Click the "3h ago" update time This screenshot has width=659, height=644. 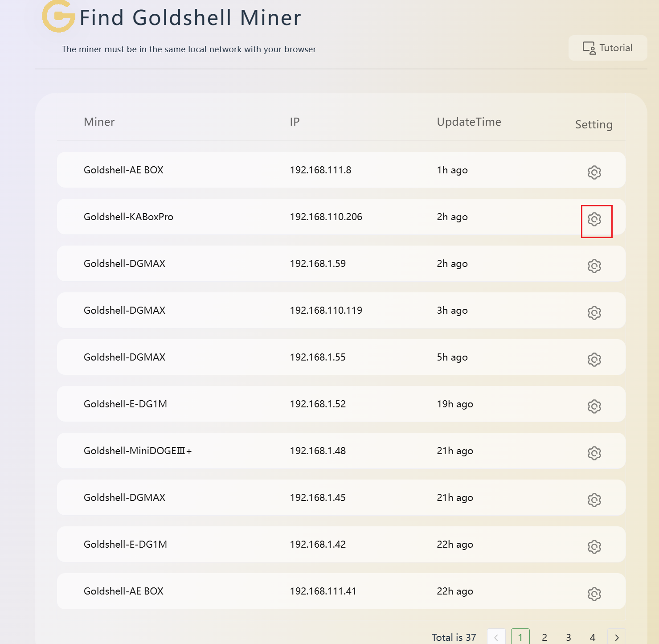click(452, 311)
